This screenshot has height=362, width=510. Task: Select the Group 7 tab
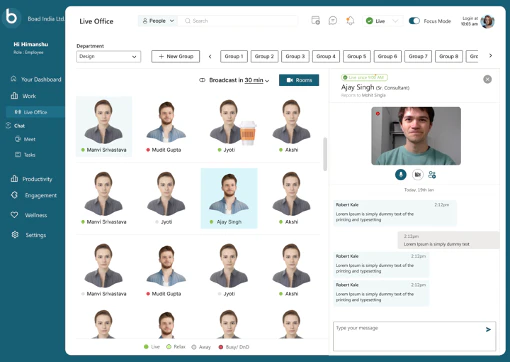click(x=418, y=56)
